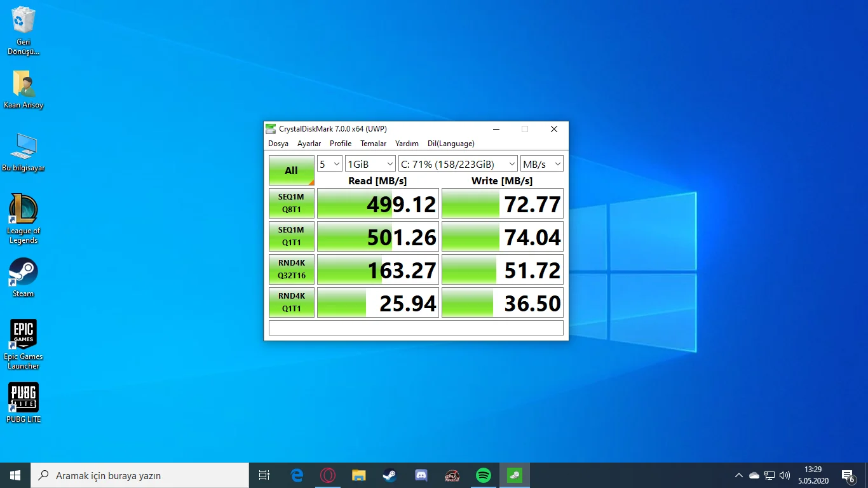Launch Opera browser from taskbar

328,475
